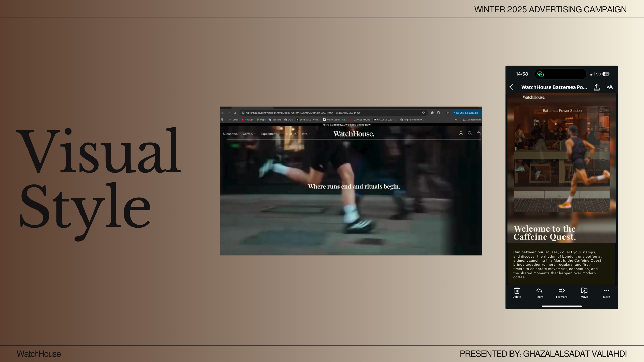Click the New Chrome available button
This screenshot has height=362, width=644.
(x=466, y=113)
